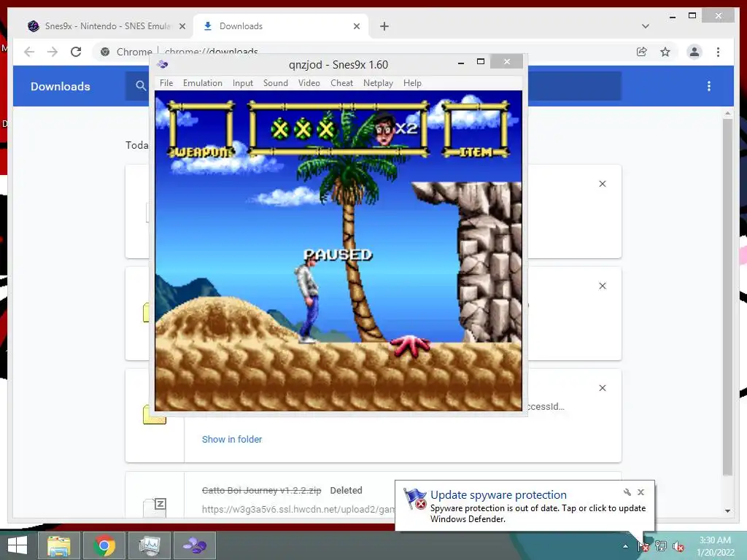Click the Snes9x icon in the taskbar

(195, 545)
